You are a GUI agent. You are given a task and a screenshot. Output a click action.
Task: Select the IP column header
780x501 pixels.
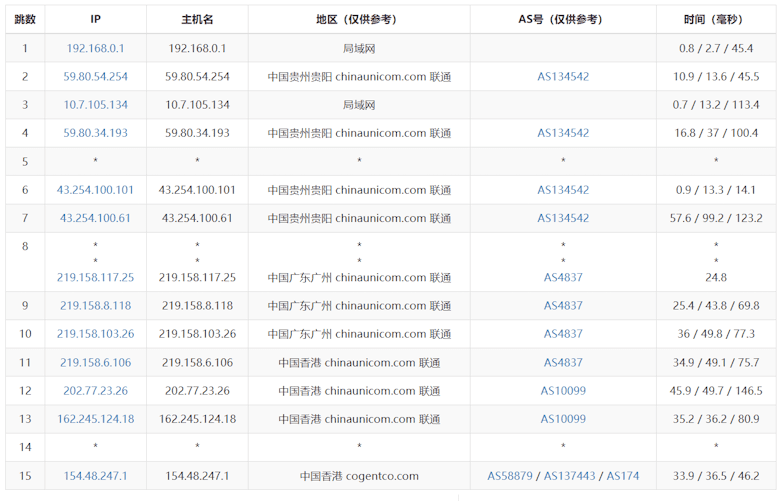pos(96,19)
